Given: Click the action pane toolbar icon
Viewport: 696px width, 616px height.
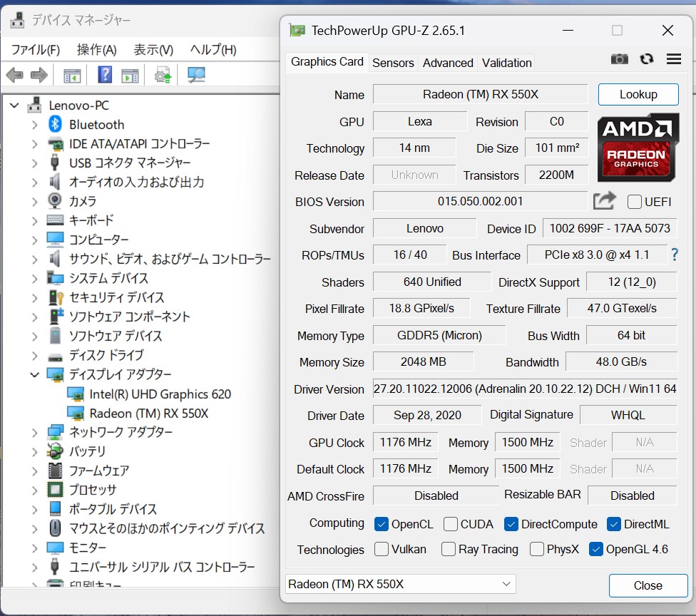Looking at the screenshot, I should pos(130,76).
